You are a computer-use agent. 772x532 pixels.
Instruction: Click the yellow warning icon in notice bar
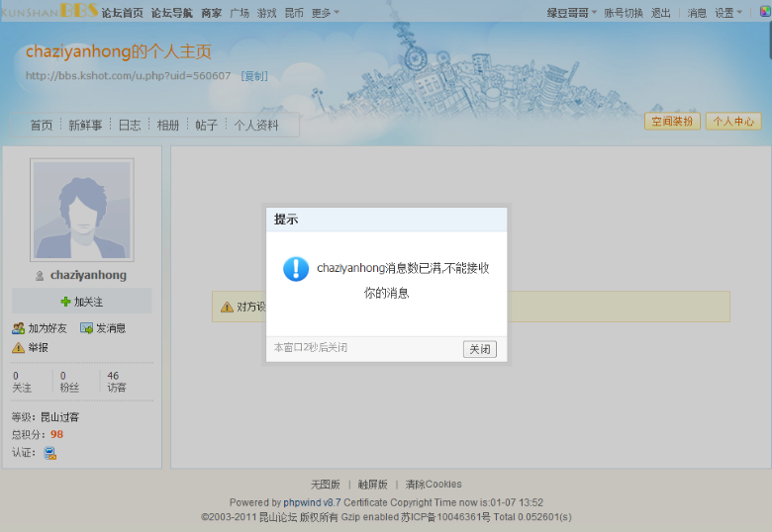click(x=227, y=307)
